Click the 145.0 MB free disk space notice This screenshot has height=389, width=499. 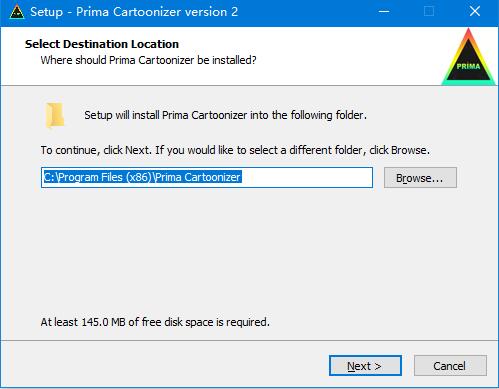(x=155, y=322)
